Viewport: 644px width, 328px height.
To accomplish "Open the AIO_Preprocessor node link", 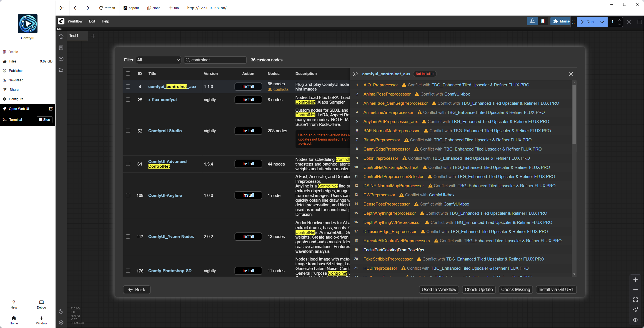I will click(380, 85).
